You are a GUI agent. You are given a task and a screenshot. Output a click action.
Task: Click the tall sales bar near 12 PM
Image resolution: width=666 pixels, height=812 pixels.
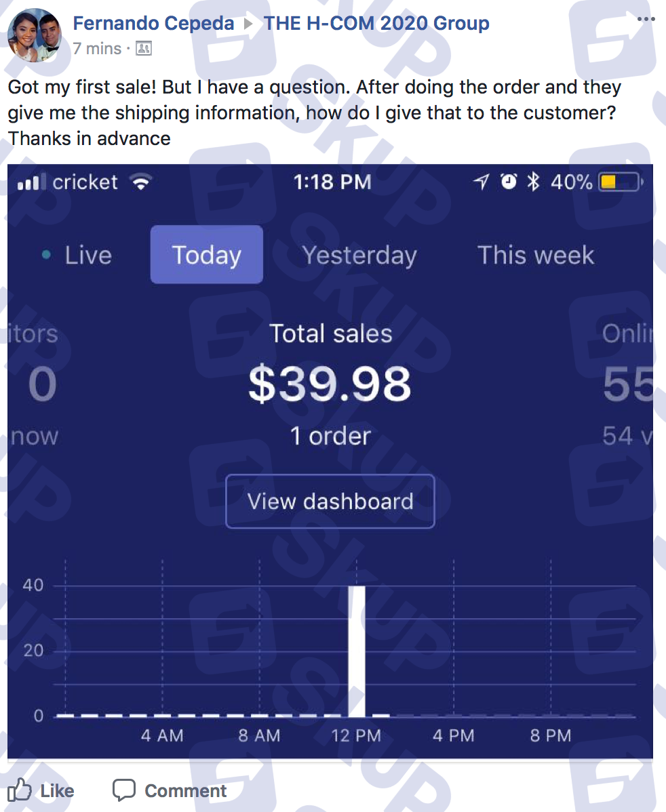tap(357, 651)
